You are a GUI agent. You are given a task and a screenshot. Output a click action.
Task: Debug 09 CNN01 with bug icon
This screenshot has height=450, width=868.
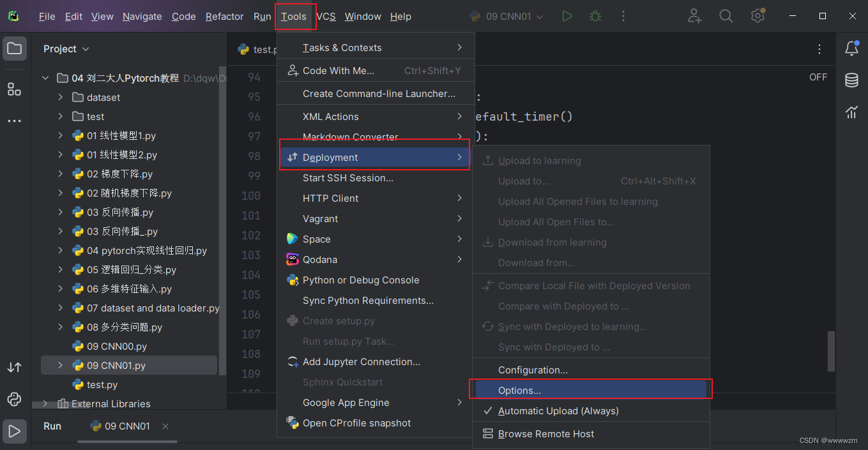pos(595,17)
